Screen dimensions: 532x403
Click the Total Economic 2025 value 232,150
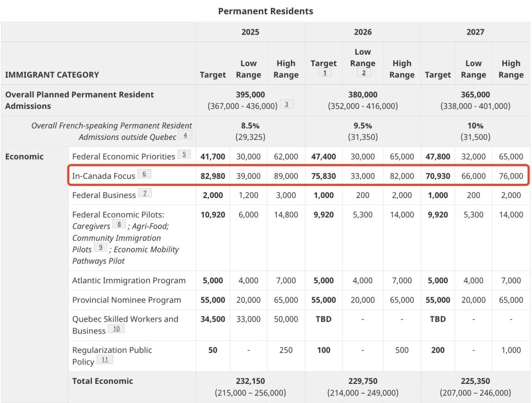[250, 381]
